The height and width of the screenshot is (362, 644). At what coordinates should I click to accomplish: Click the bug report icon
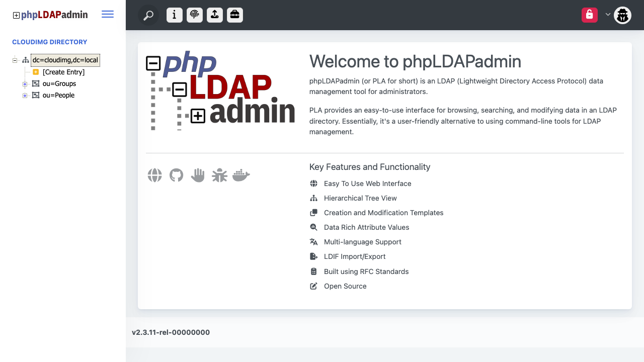[219, 175]
